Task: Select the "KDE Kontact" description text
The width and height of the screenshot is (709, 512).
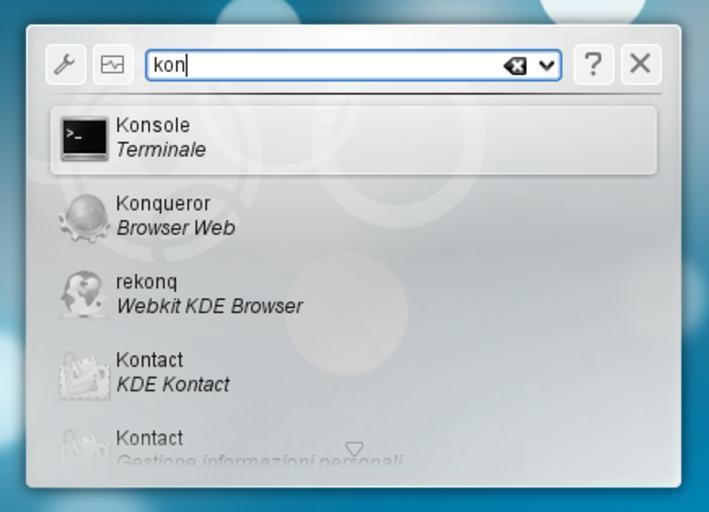Action: pyautogui.click(x=173, y=384)
